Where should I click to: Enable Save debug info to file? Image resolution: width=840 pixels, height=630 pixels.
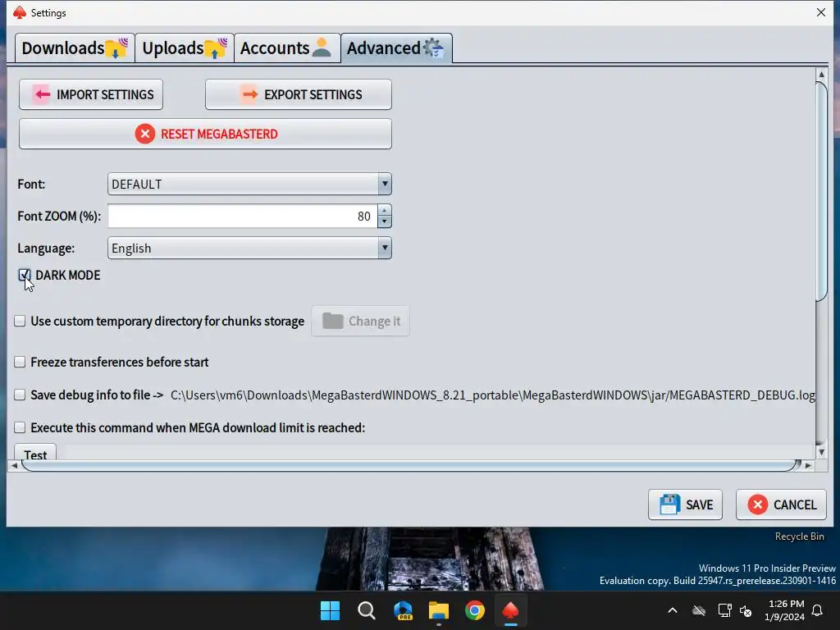coord(20,395)
